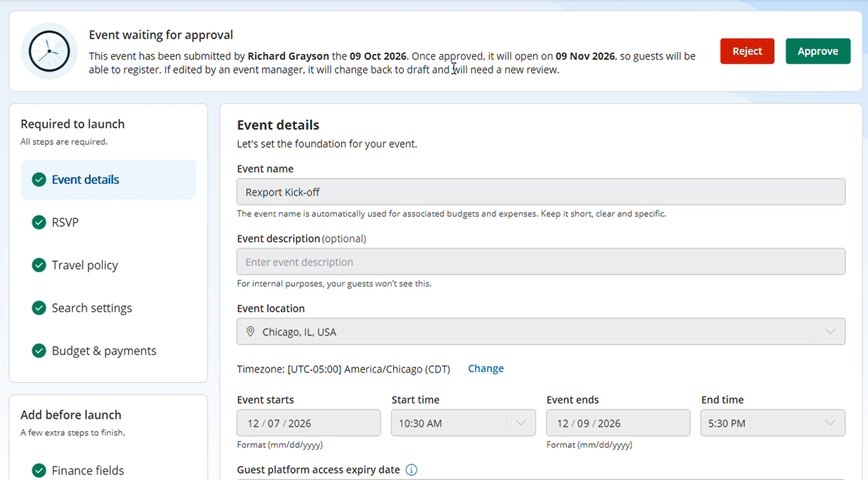868x480 pixels.
Task: Open the Travel policy step
Action: click(108, 265)
